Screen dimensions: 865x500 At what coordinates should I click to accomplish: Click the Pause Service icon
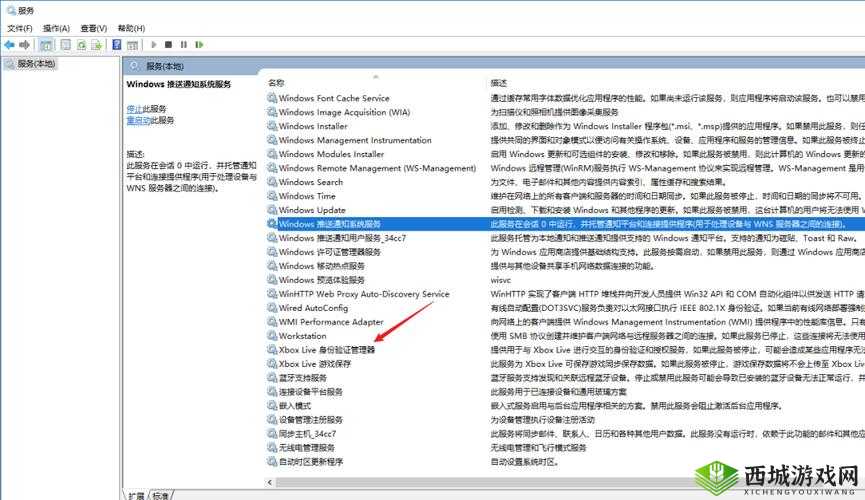click(184, 45)
